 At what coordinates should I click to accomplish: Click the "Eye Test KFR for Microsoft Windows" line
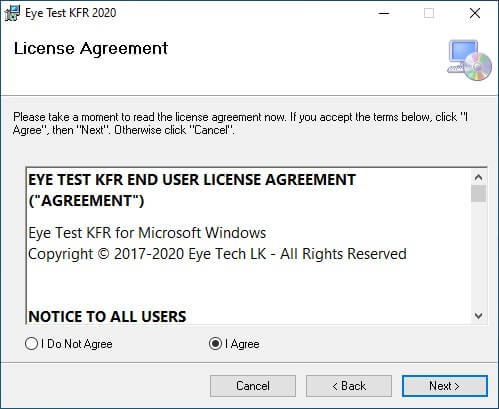tap(147, 233)
